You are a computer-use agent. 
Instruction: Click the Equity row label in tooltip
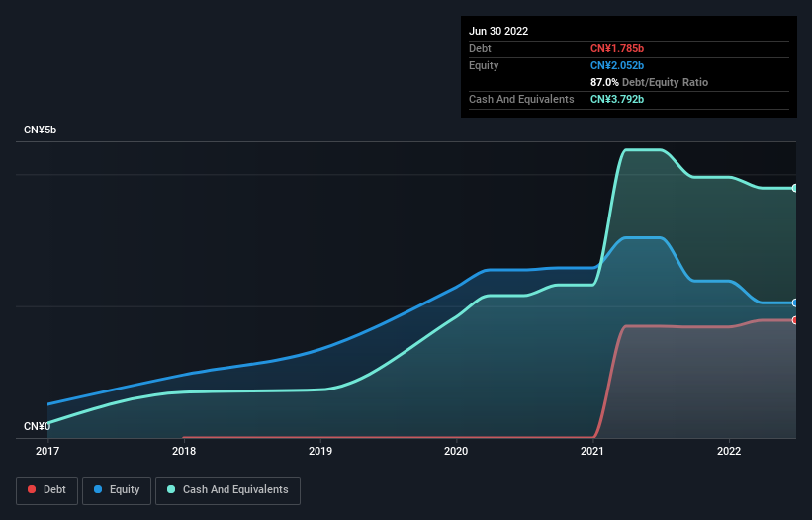point(484,65)
